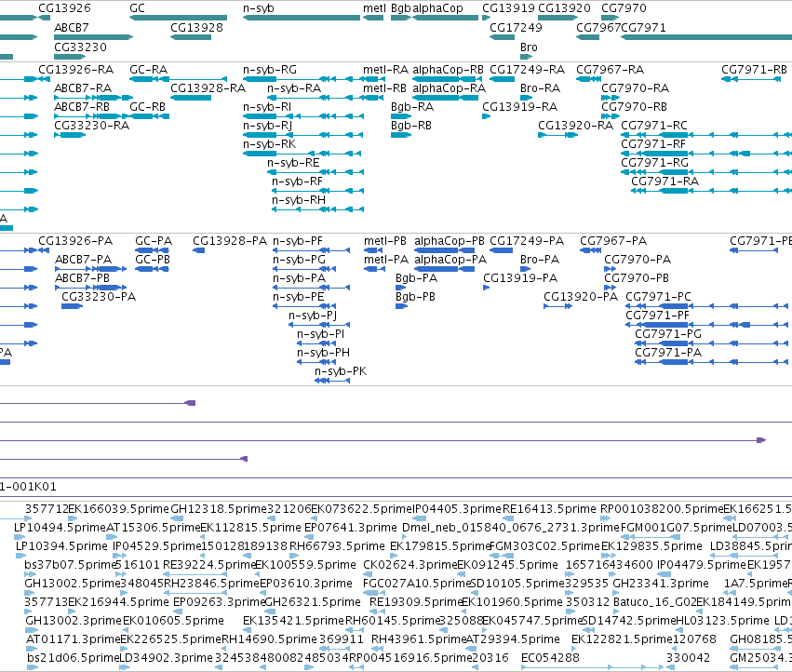Click the RE19309.5prime label
Image resolution: width=792 pixels, height=672 pixels.
[416, 602]
